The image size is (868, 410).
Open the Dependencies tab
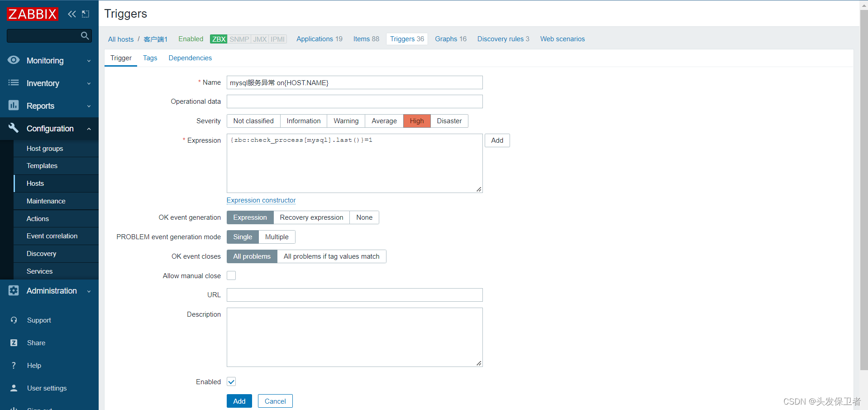(x=190, y=58)
